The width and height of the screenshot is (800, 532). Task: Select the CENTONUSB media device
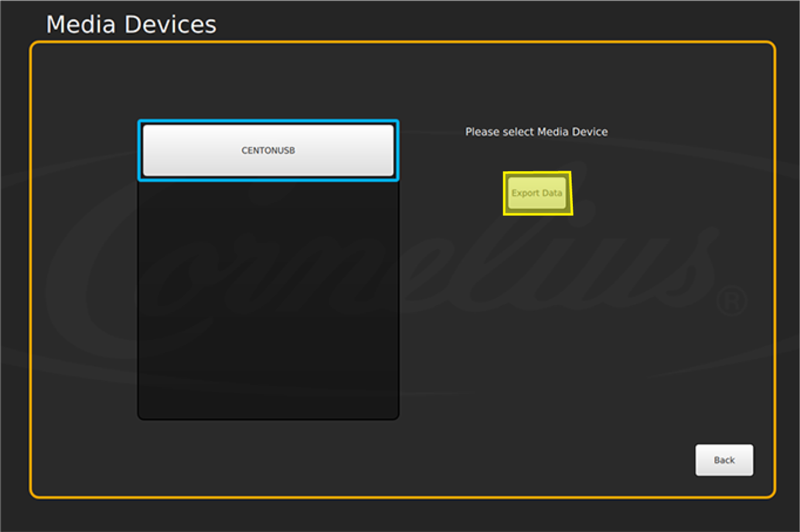(x=268, y=150)
